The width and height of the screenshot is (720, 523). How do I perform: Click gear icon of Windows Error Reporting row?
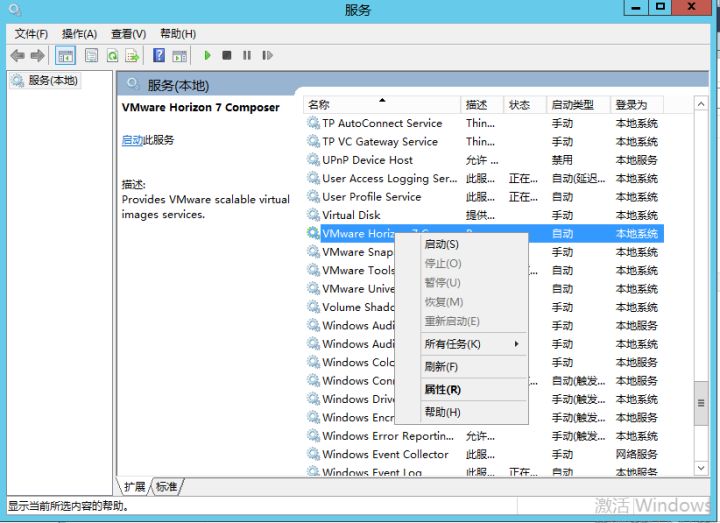(x=313, y=436)
